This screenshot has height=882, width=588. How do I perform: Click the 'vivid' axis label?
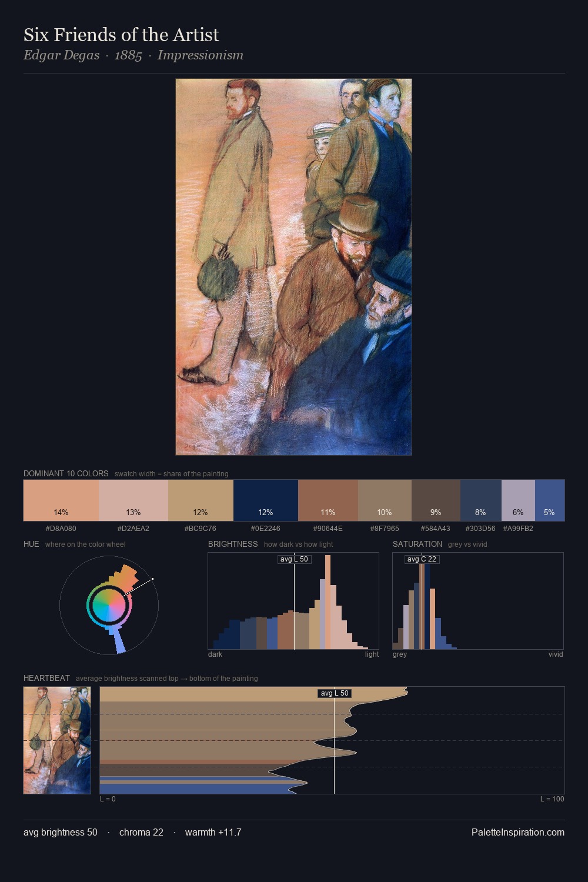pos(556,654)
